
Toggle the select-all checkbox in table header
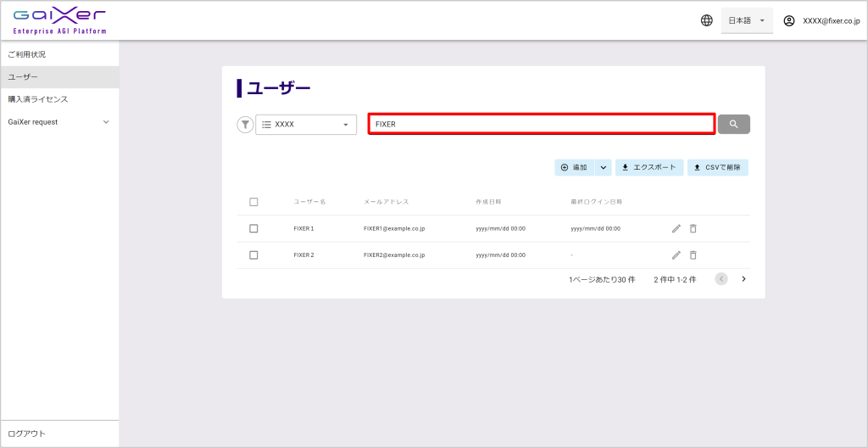pyautogui.click(x=253, y=202)
